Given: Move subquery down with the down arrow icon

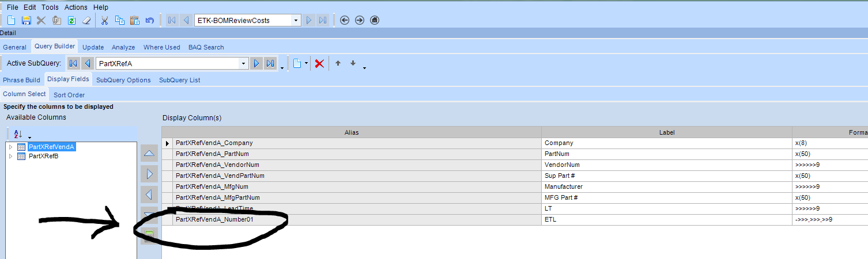Looking at the screenshot, I should pos(353,63).
